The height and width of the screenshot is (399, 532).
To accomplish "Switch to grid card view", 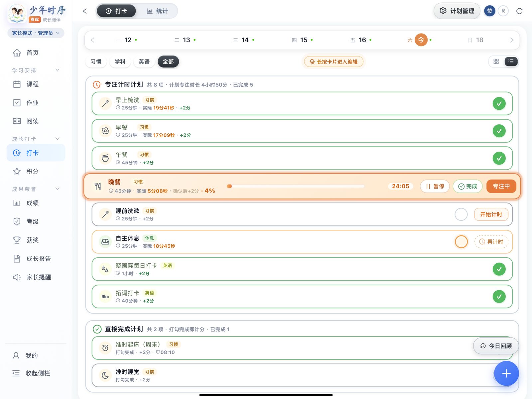I will tap(496, 62).
